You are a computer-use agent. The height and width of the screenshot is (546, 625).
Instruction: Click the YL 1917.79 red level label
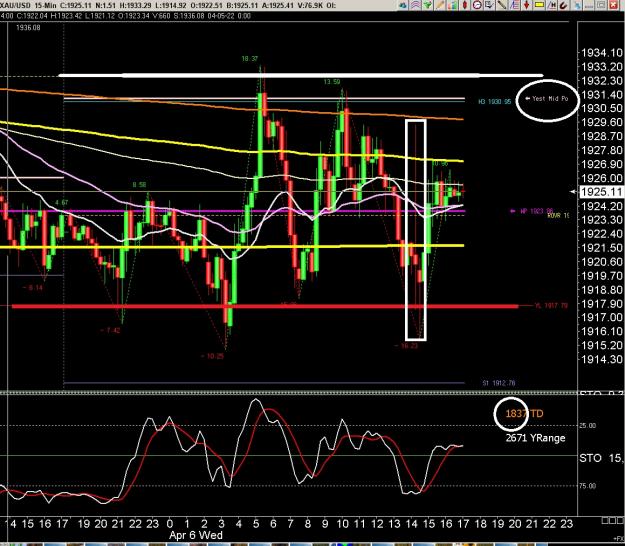click(x=551, y=305)
